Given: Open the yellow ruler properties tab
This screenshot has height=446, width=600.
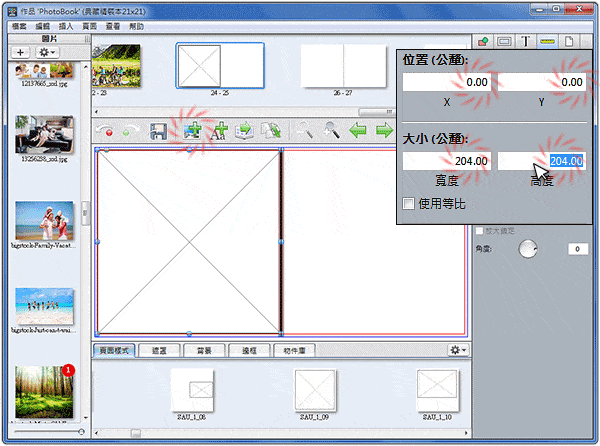Looking at the screenshot, I should pos(548,41).
